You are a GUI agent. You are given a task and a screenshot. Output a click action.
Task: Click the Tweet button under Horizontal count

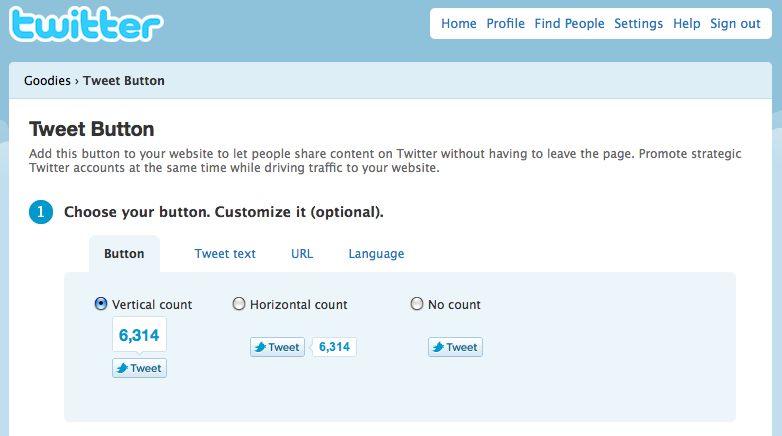277,347
